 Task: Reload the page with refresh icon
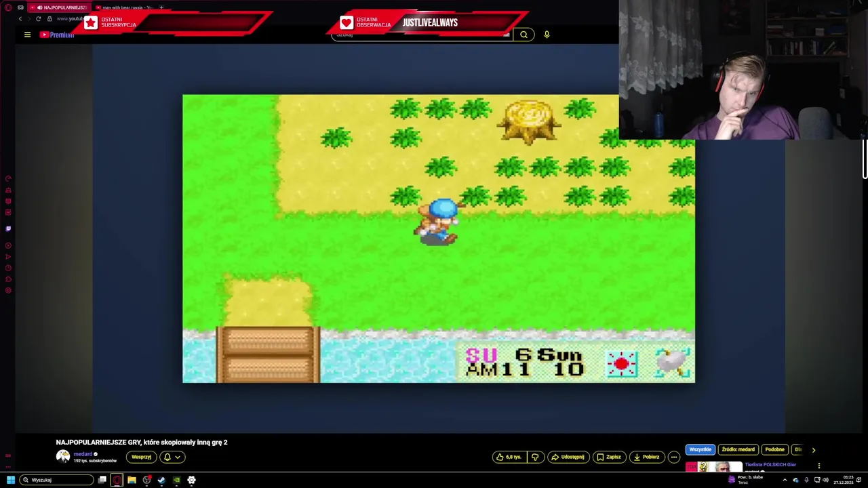[x=38, y=19]
